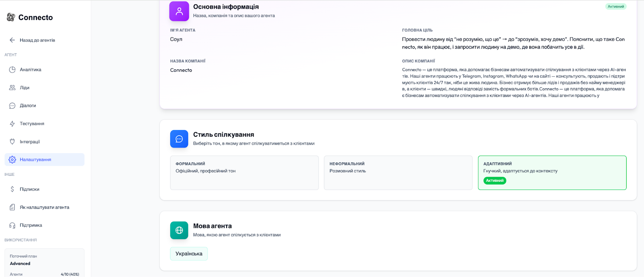Click the Підписки dollar icon
The height and width of the screenshot is (277, 644).
pos(12,189)
